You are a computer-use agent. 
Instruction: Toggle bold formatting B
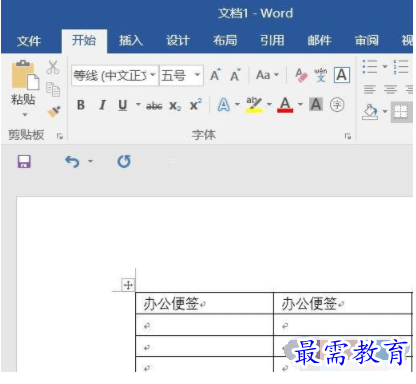click(81, 105)
